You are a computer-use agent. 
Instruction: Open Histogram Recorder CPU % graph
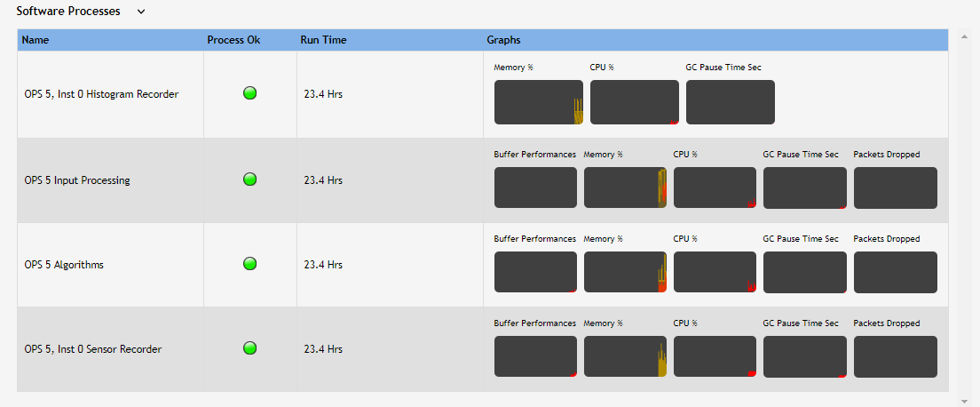pyautogui.click(x=634, y=102)
